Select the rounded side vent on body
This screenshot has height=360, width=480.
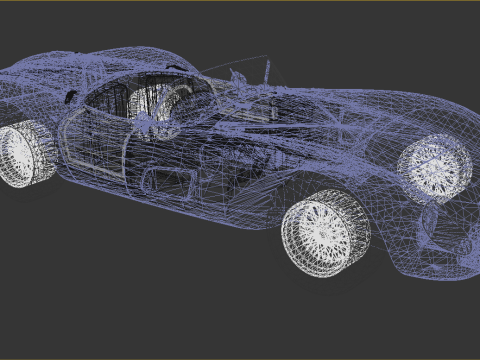pos(169,184)
